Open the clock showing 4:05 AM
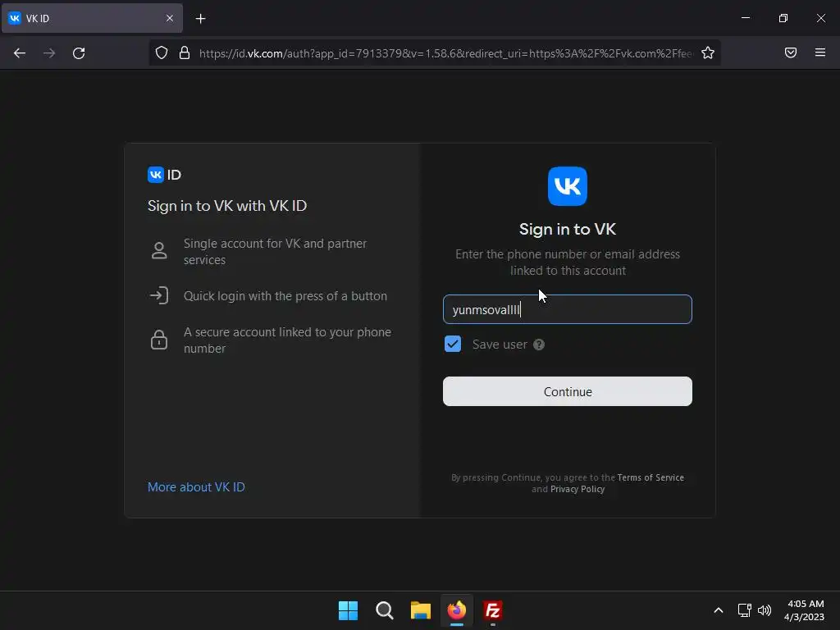 click(804, 610)
